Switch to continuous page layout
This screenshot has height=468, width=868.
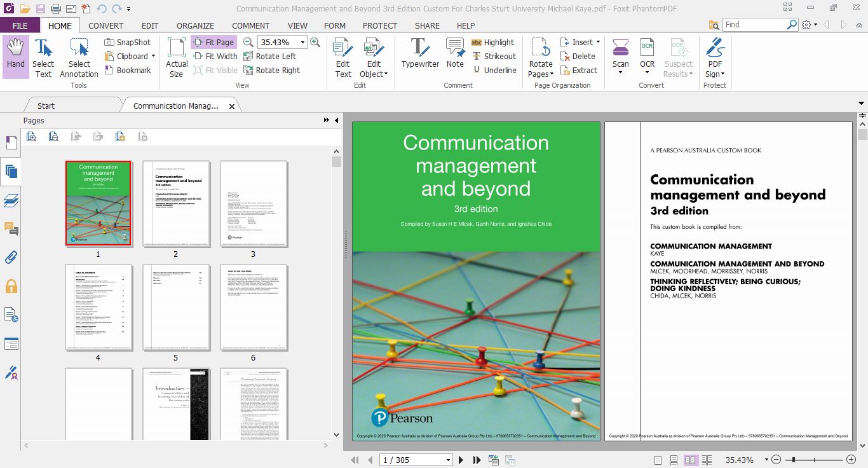(674, 460)
